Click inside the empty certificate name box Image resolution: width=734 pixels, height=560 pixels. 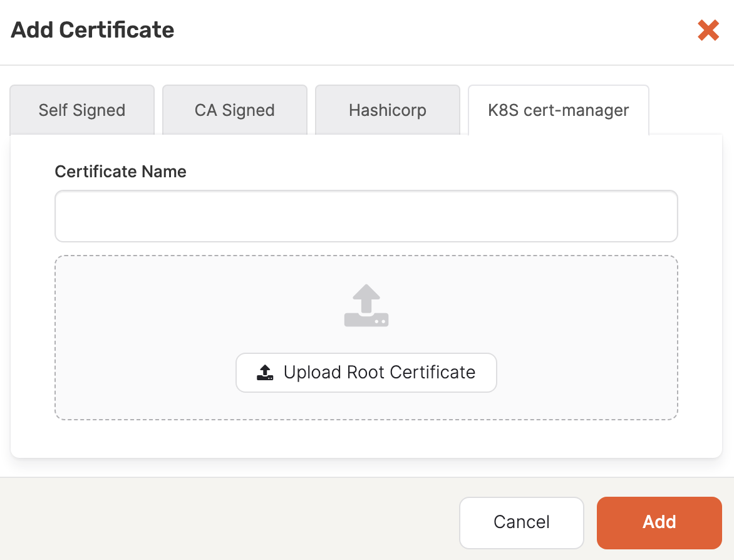click(x=366, y=215)
